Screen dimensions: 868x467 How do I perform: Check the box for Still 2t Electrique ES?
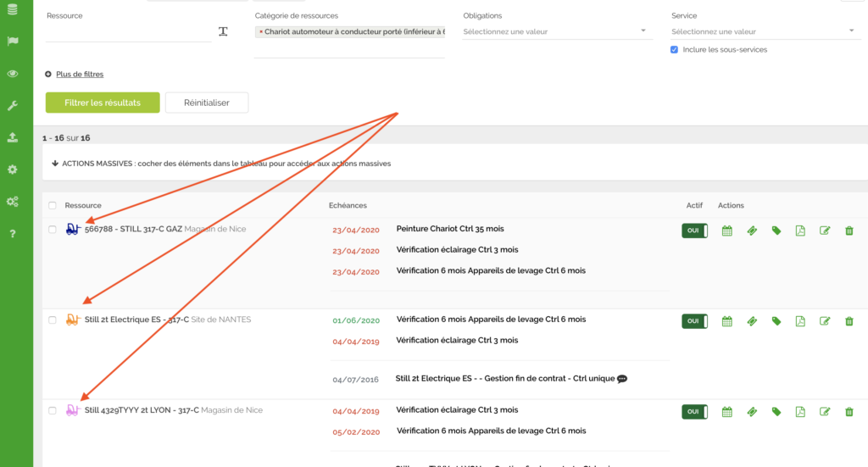(x=53, y=320)
